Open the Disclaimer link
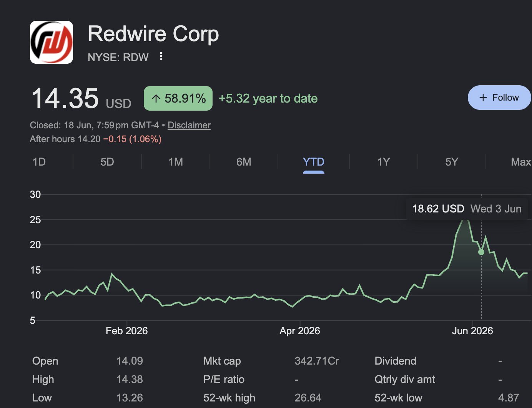532x408 pixels. point(189,125)
